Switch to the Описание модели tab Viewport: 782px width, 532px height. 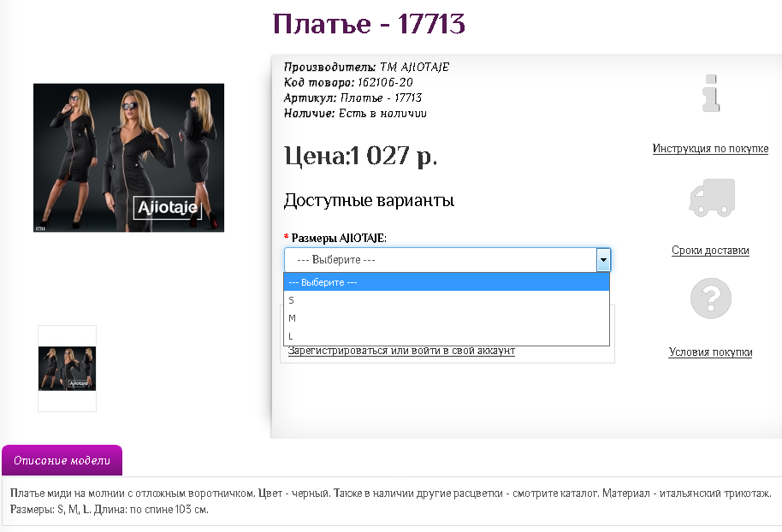point(62,460)
